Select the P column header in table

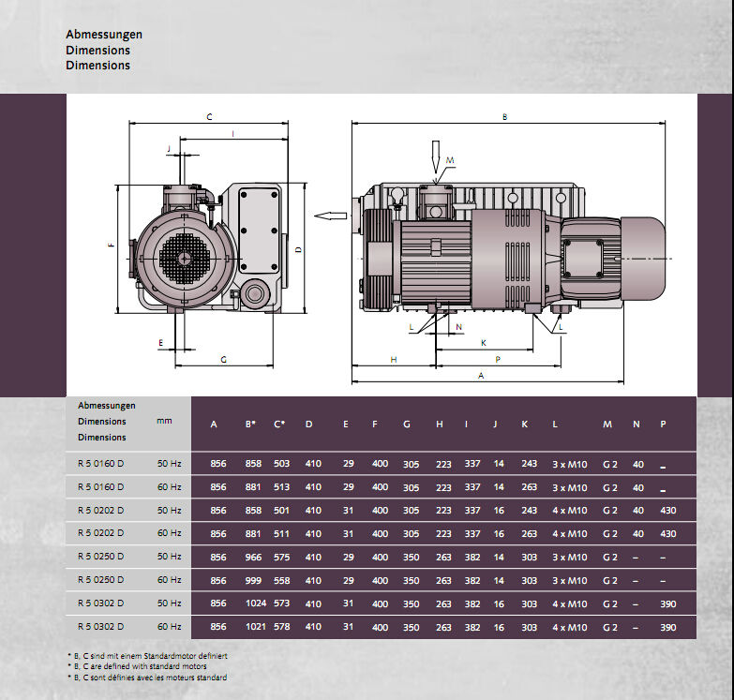pos(663,424)
